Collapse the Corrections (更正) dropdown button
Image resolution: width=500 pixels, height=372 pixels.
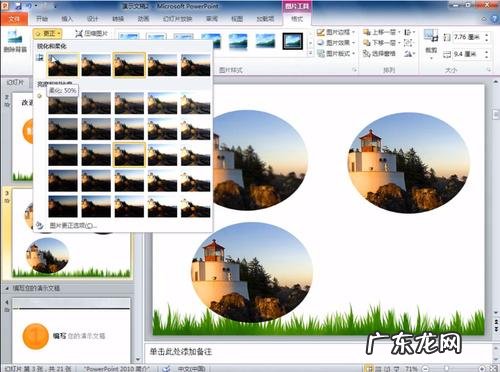pos(47,33)
